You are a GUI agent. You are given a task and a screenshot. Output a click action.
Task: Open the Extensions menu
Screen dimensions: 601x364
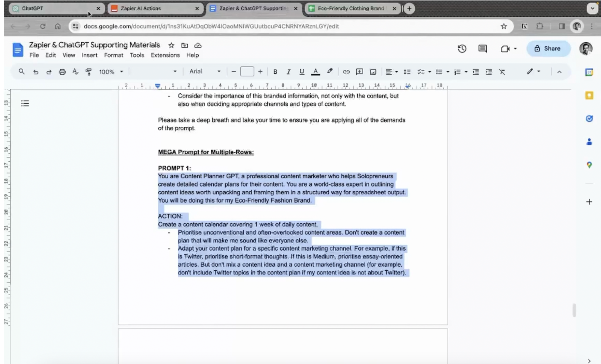(165, 55)
